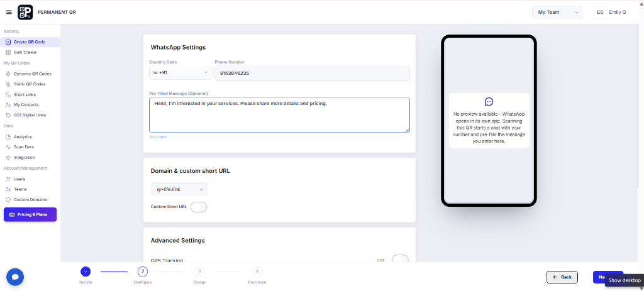Click the Bulk Create grid icon
The height and width of the screenshot is (291, 644).
[8, 53]
